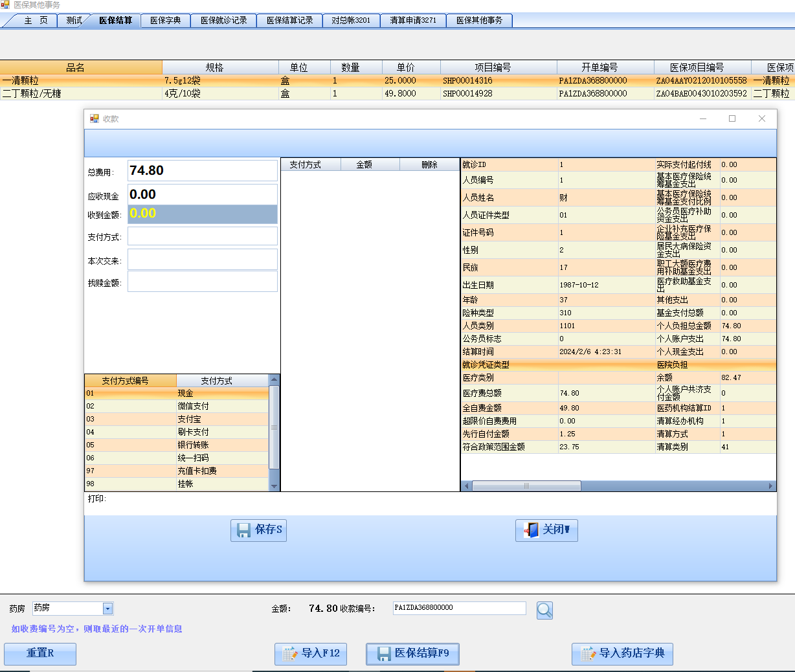Click item code SHP00014928

coord(467,94)
